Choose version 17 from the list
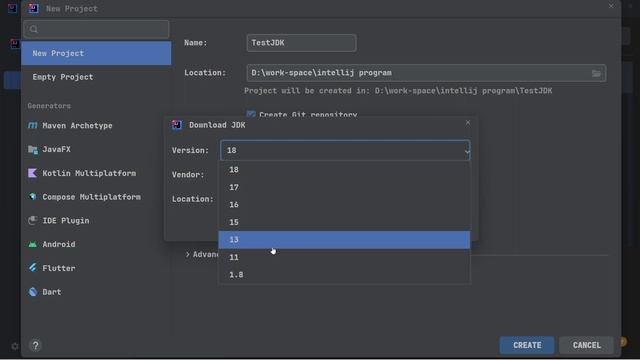The image size is (640, 360). pos(344,187)
